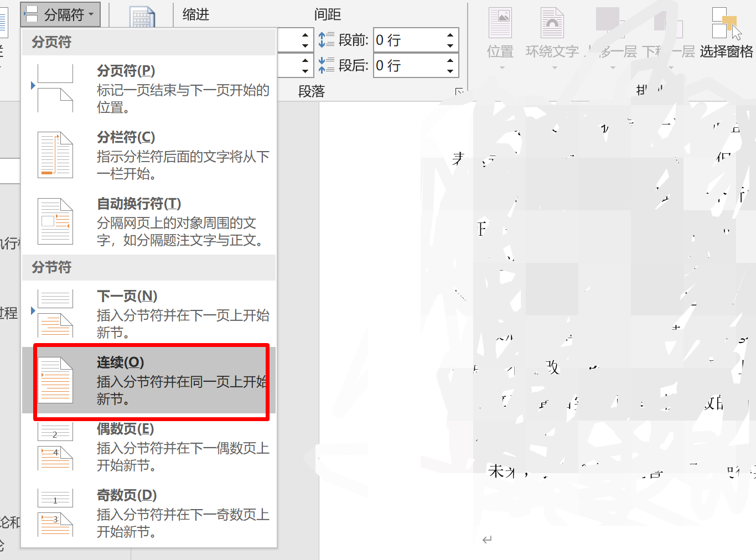Increase the upper indent value stepper
The width and height of the screenshot is (756, 560).
pyautogui.click(x=305, y=34)
